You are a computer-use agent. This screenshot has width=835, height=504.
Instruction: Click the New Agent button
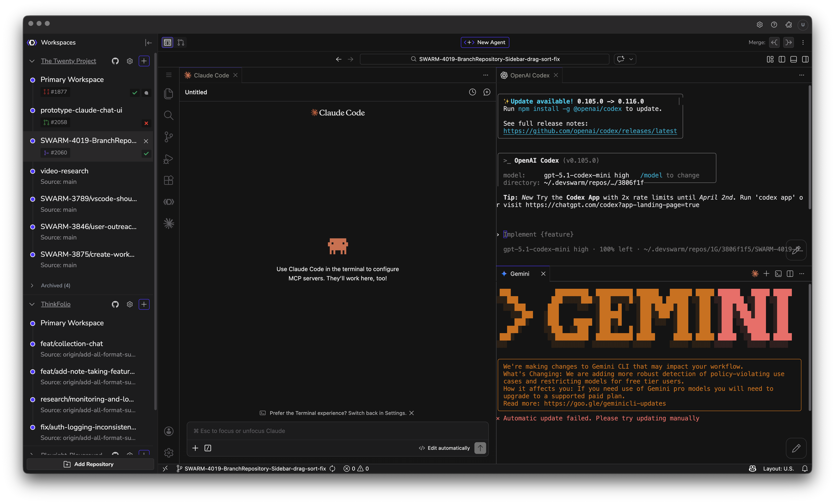pos(485,42)
